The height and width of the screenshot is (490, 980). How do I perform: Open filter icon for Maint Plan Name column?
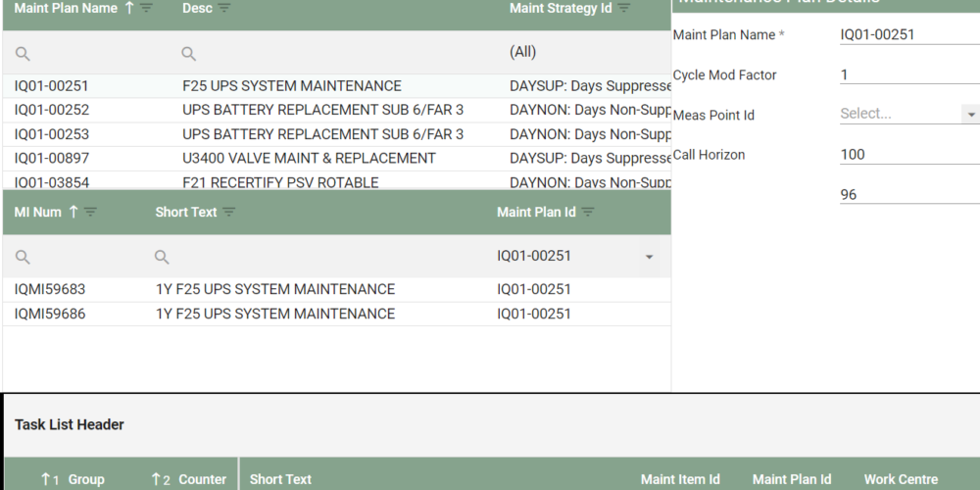[x=146, y=8]
